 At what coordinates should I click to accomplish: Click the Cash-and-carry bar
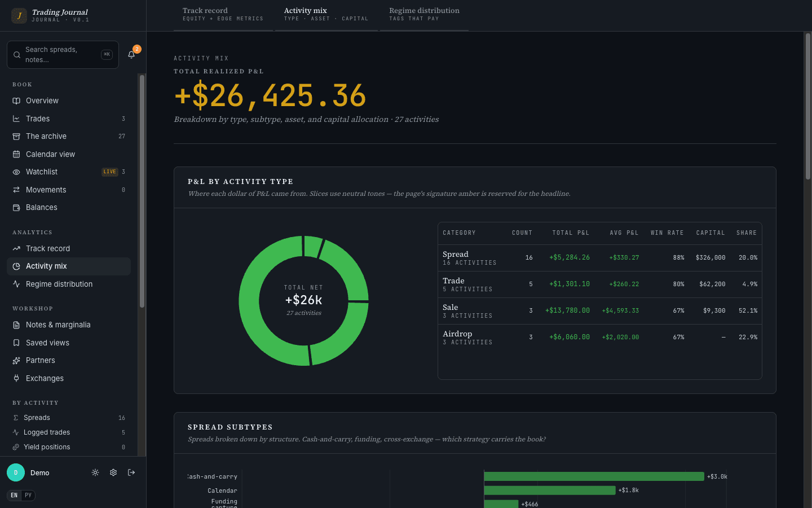[x=594, y=476]
